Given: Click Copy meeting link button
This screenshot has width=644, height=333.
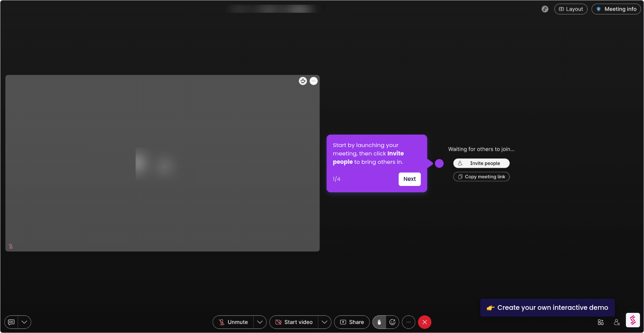Looking at the screenshot, I should tap(481, 177).
